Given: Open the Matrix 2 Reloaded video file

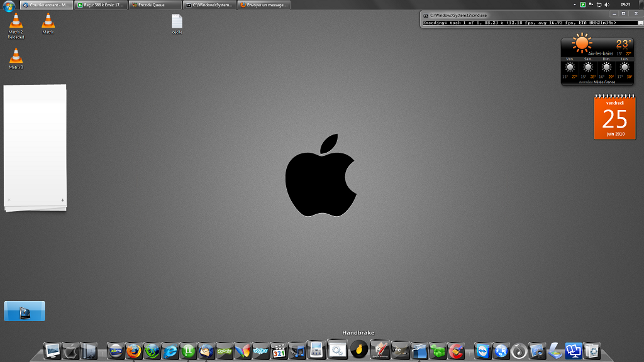Looking at the screenshot, I should tap(16, 21).
